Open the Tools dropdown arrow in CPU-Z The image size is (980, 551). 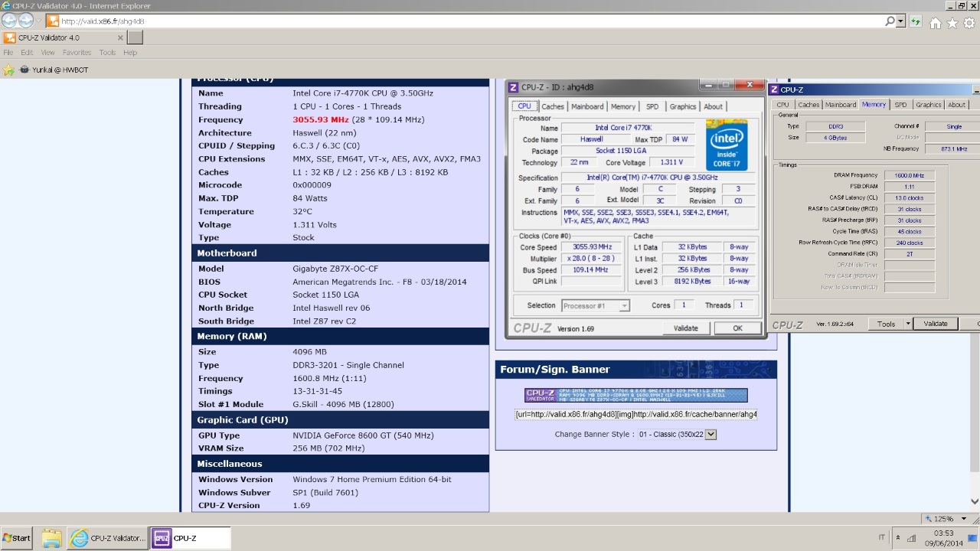pos(908,324)
